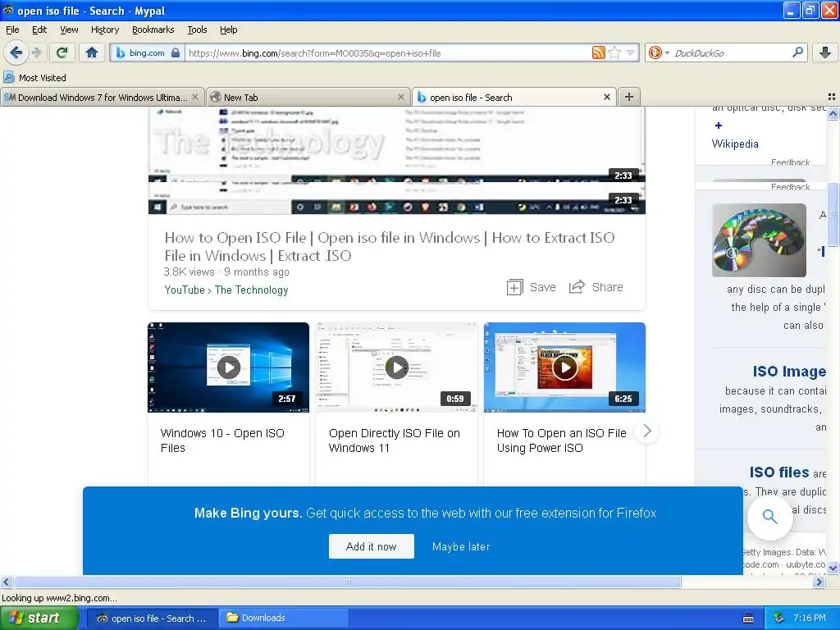
Task: Click the horizontal scrollbar right arrow
Action: (819, 582)
